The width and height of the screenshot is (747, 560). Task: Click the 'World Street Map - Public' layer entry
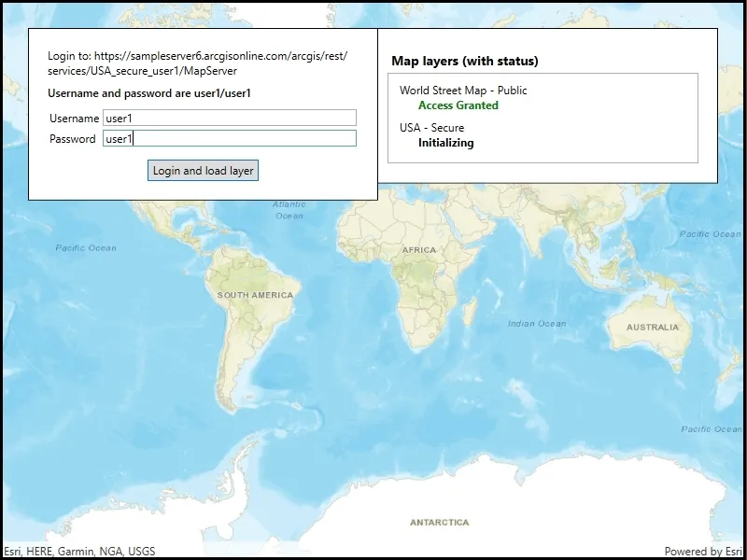(463, 90)
